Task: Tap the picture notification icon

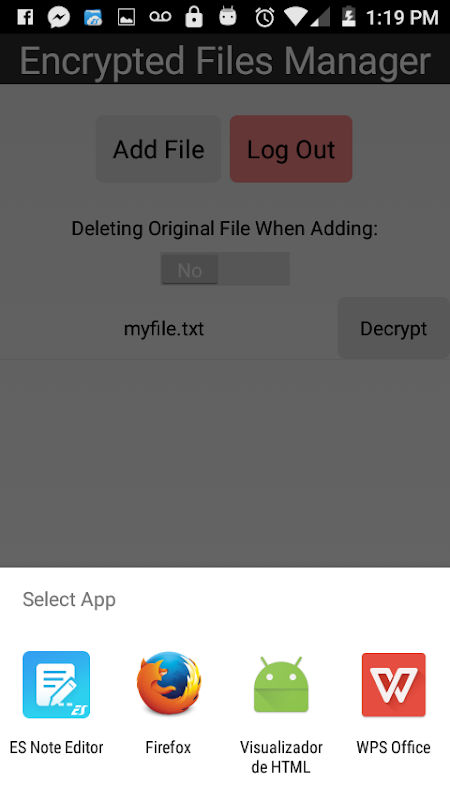Action: (126, 17)
